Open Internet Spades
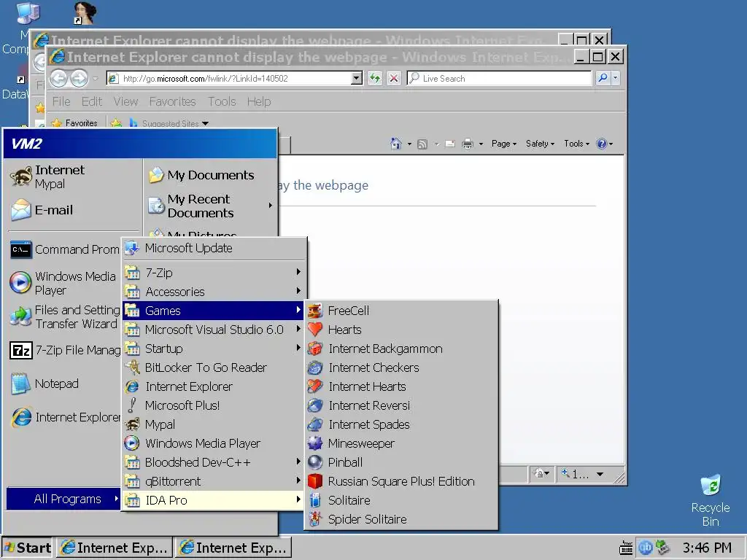This screenshot has height=560, width=747. (401, 424)
